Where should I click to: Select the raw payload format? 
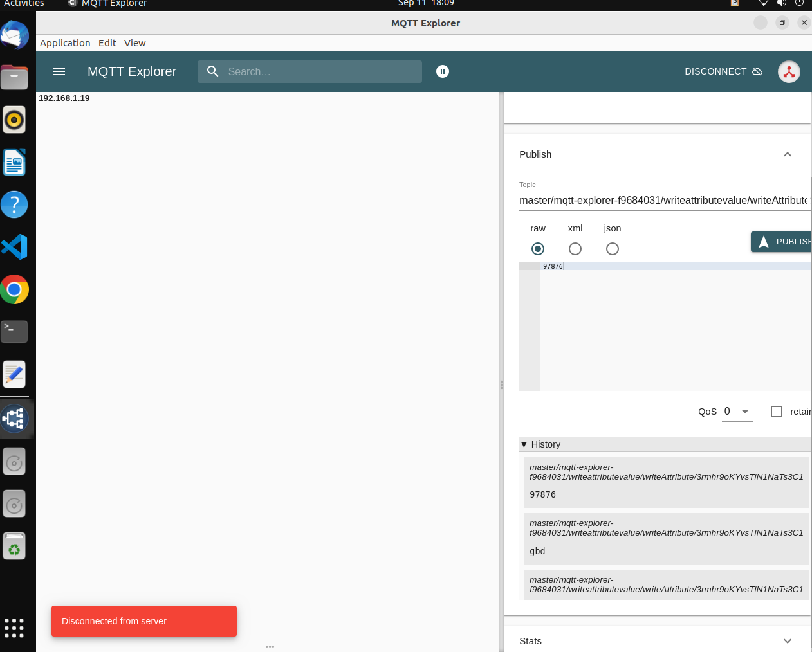538,249
